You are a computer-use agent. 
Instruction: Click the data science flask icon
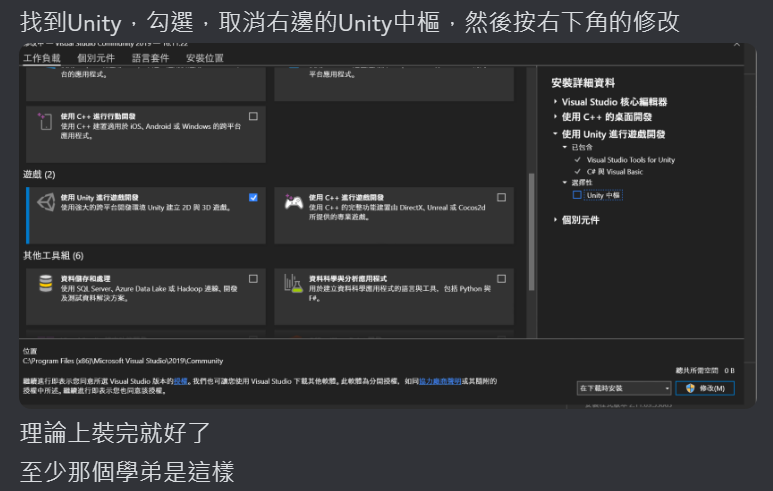point(293,283)
